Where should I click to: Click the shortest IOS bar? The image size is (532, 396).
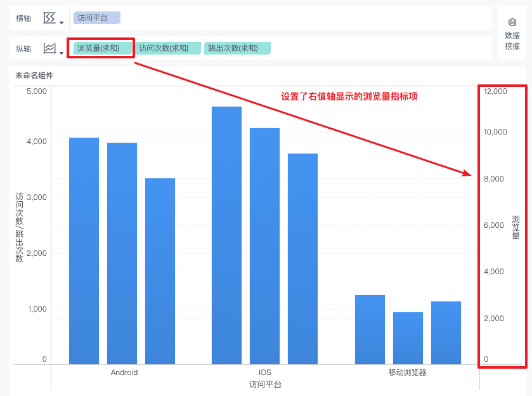[x=302, y=259]
